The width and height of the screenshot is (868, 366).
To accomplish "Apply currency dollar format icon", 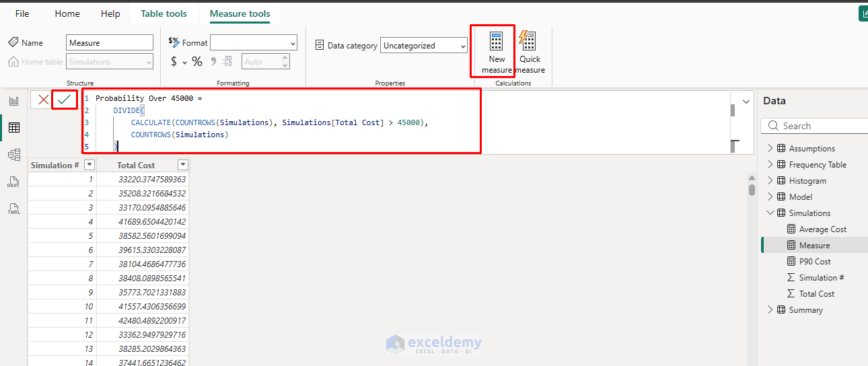I will click(x=174, y=62).
